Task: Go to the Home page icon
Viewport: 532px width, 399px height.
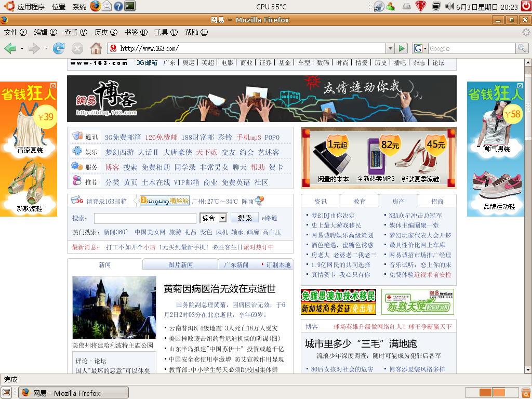Action: point(96,48)
